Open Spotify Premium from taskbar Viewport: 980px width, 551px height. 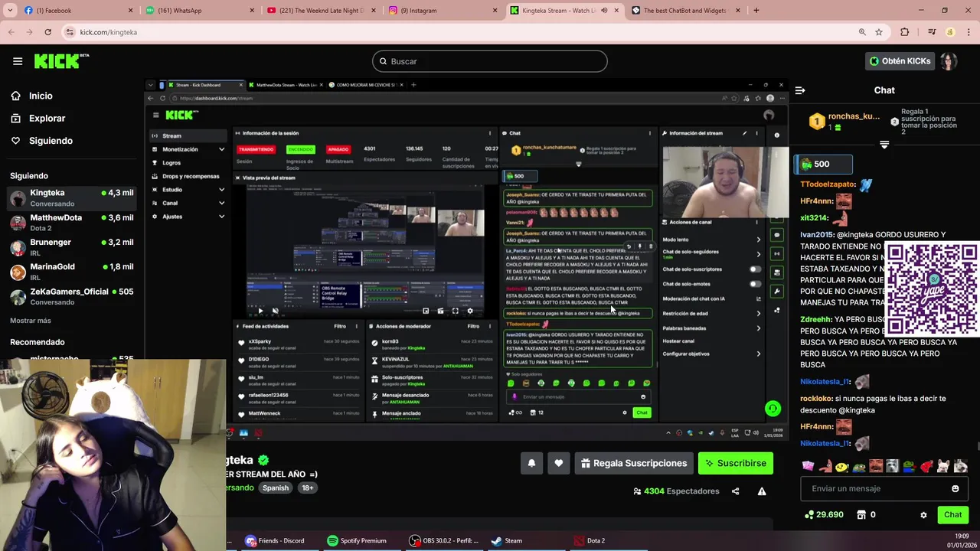tap(356, 540)
